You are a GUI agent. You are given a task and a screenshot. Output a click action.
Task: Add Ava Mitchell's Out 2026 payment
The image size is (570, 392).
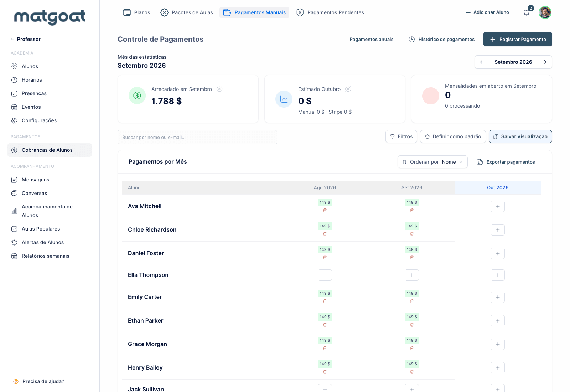point(498,206)
